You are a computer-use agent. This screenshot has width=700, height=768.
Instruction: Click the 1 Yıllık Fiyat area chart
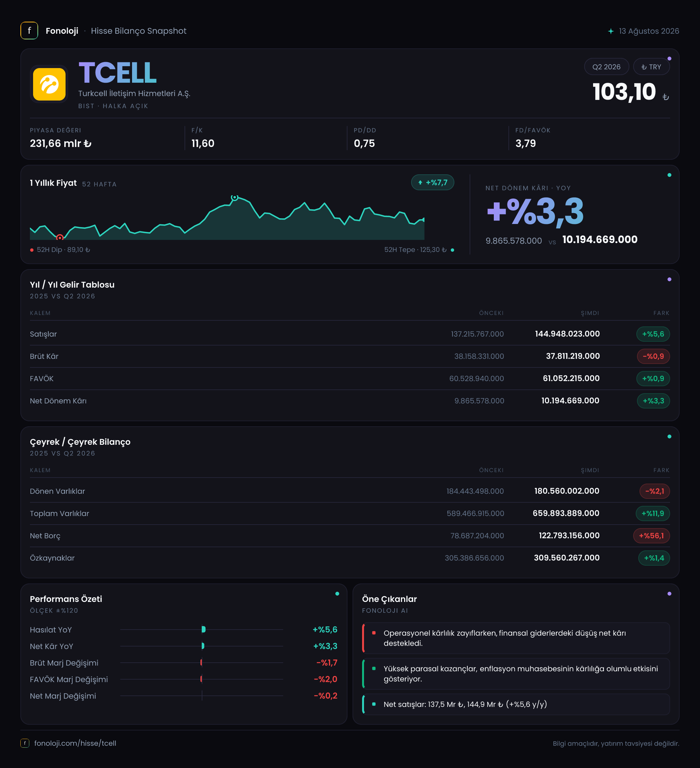coord(227,218)
